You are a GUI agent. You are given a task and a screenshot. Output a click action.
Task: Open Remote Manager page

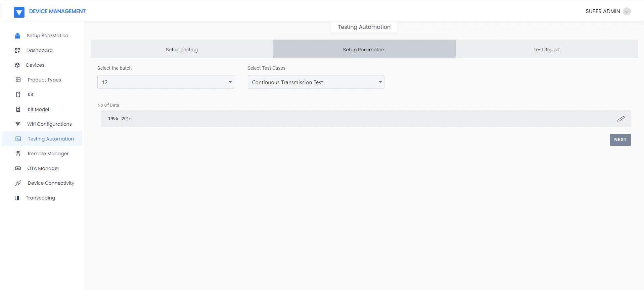tap(42, 154)
